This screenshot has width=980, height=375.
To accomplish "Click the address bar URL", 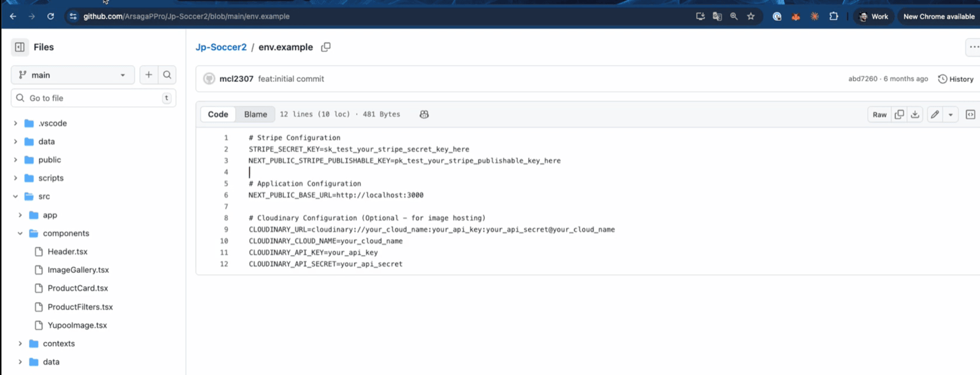I will pyautogui.click(x=186, y=17).
